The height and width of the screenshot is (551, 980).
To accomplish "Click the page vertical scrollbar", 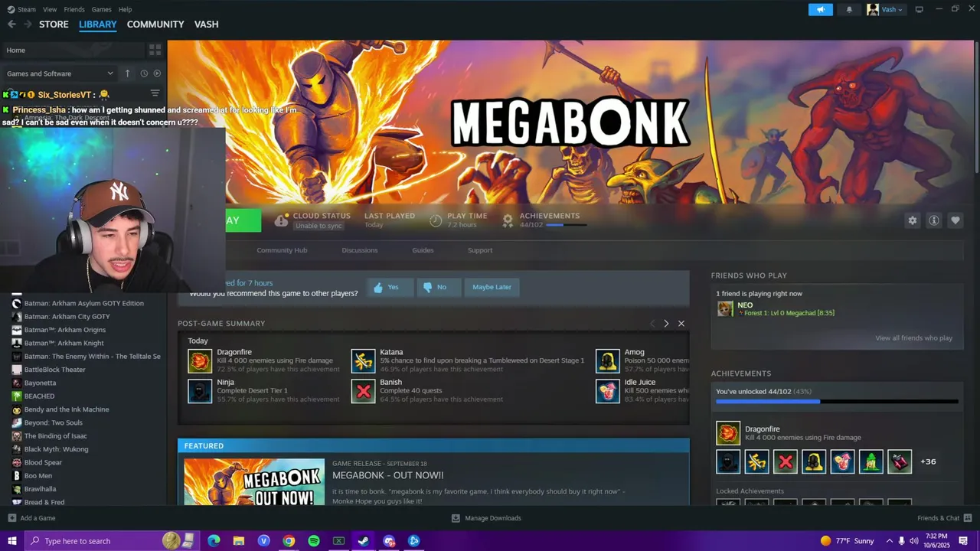I will coord(975,107).
